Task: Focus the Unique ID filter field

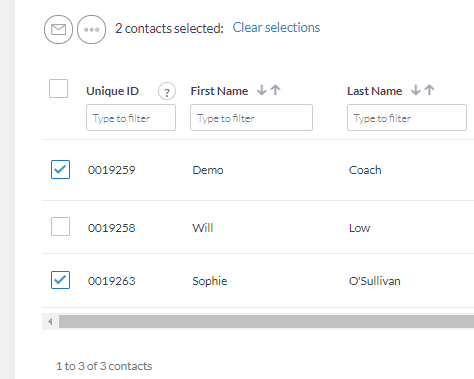Action: click(x=131, y=118)
